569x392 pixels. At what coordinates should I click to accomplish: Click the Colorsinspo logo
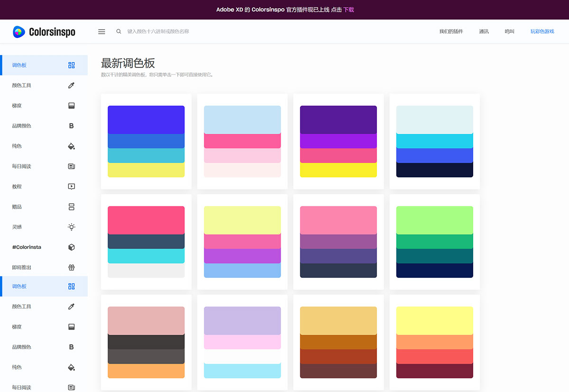[44, 31]
